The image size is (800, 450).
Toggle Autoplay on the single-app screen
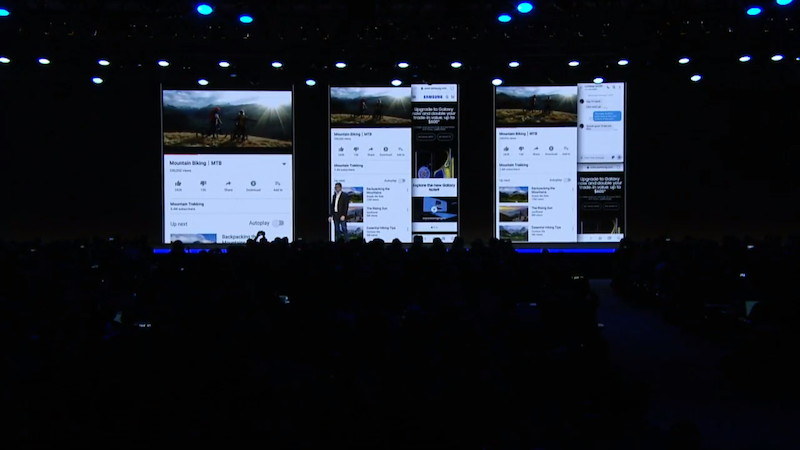click(279, 223)
